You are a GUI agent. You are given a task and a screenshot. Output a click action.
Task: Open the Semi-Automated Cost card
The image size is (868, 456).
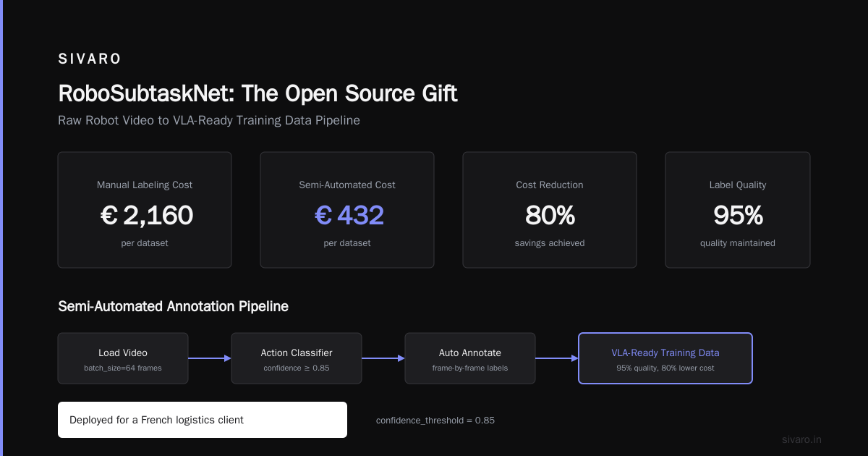tap(347, 210)
